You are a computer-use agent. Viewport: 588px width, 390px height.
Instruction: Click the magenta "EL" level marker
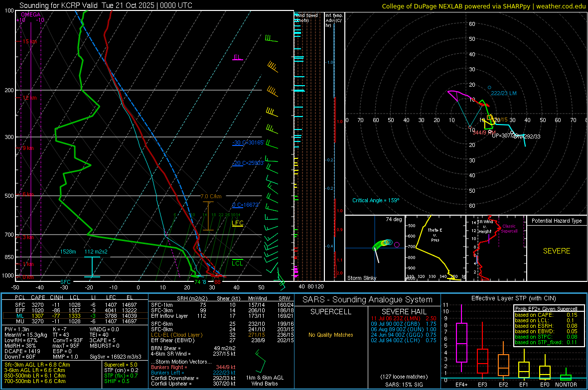[237, 57]
